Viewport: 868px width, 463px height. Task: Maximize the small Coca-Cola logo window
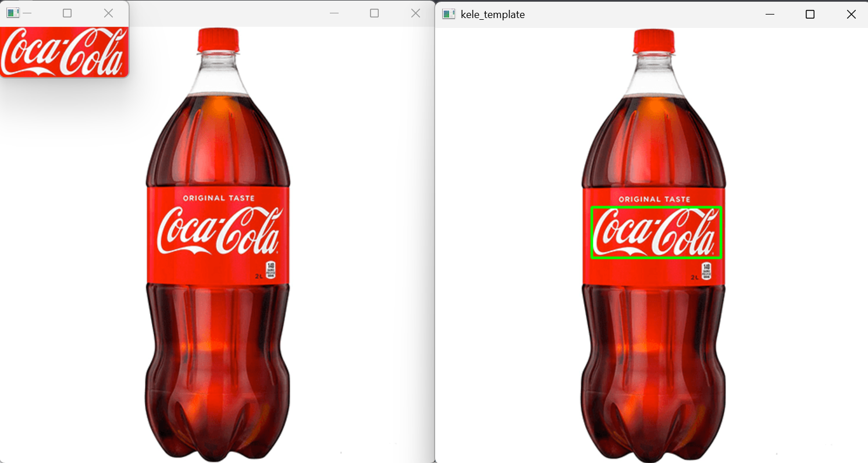point(67,13)
